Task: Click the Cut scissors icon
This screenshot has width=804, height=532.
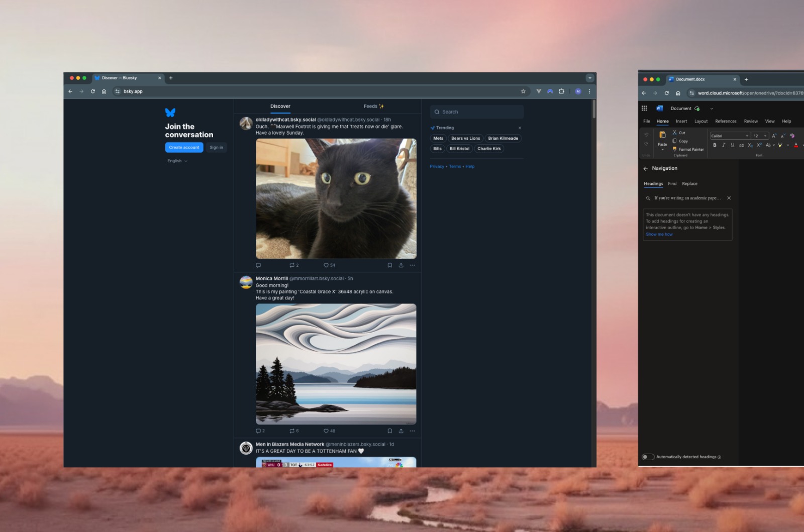Action: pos(675,133)
